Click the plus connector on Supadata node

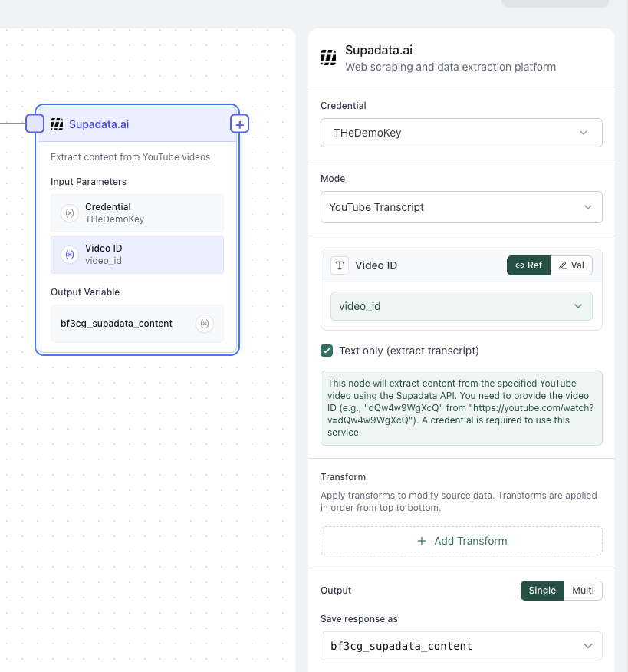pyautogui.click(x=239, y=124)
